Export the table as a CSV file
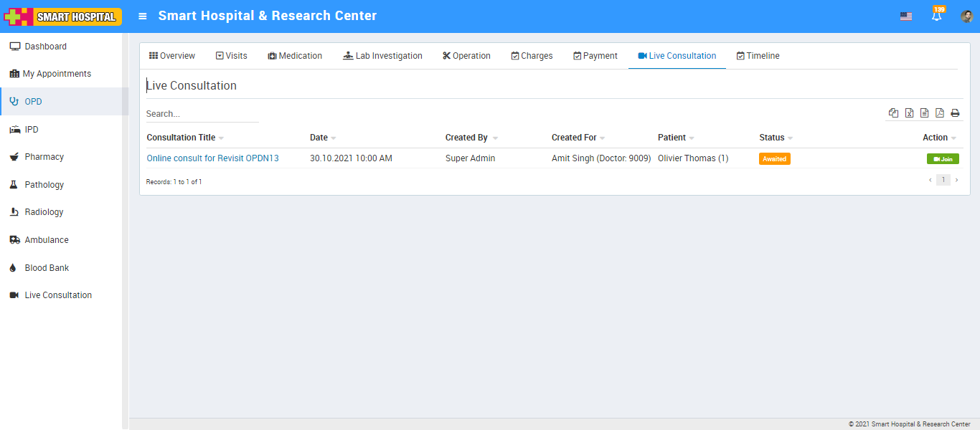 click(x=924, y=113)
